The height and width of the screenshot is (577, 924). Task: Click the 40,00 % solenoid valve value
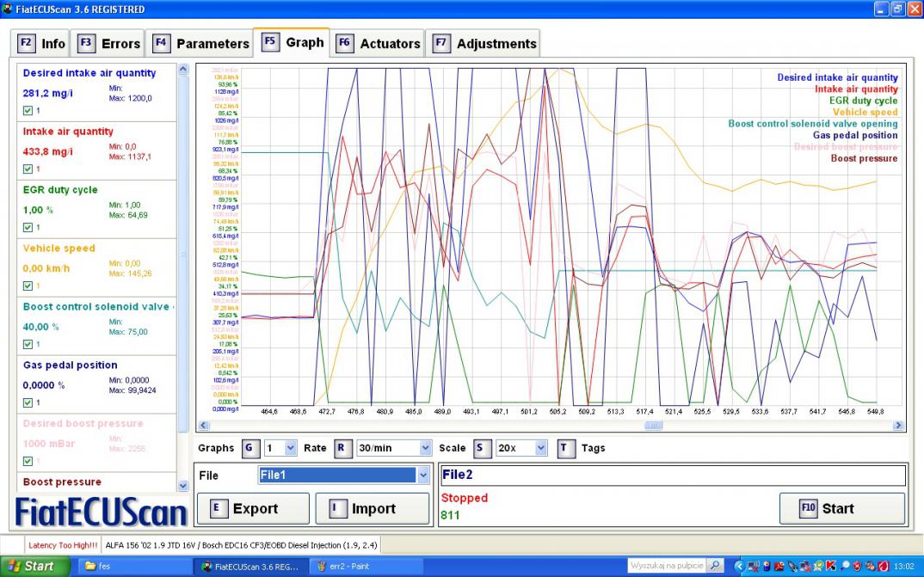tap(40, 327)
